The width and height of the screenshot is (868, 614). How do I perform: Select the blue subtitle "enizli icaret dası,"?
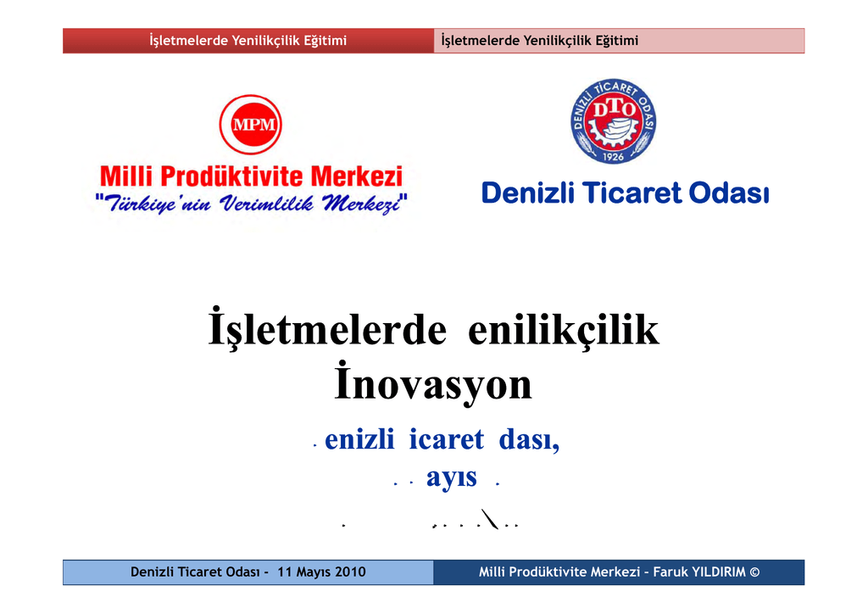[442, 439]
